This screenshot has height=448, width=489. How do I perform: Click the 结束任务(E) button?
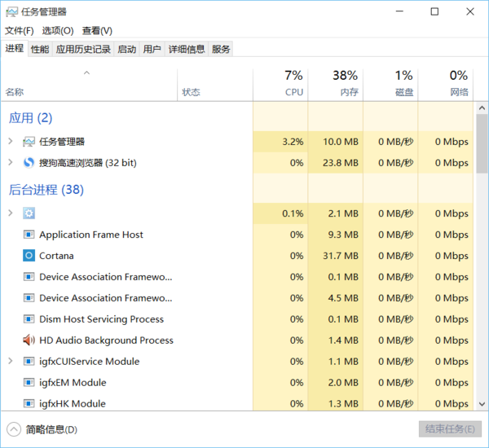tap(450, 429)
